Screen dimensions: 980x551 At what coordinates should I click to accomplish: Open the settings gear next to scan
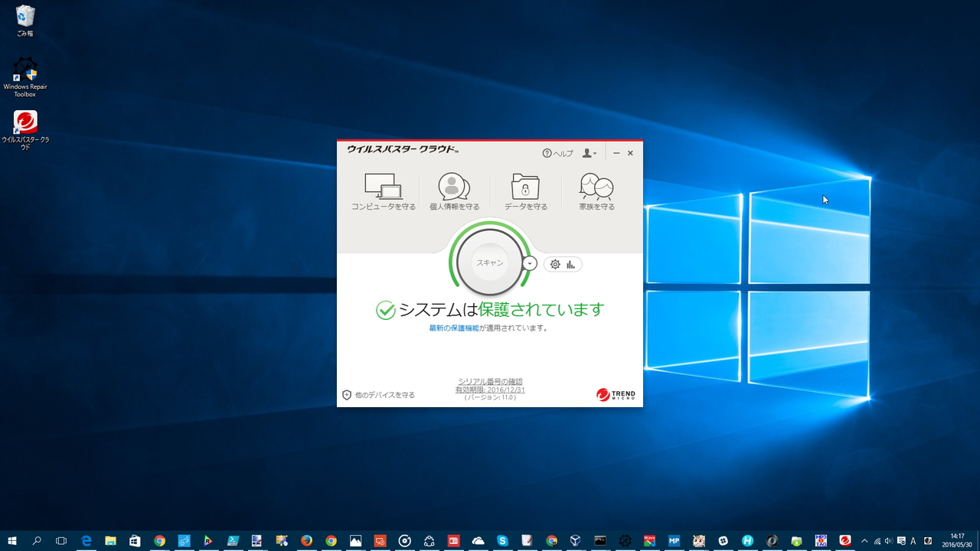(x=554, y=263)
